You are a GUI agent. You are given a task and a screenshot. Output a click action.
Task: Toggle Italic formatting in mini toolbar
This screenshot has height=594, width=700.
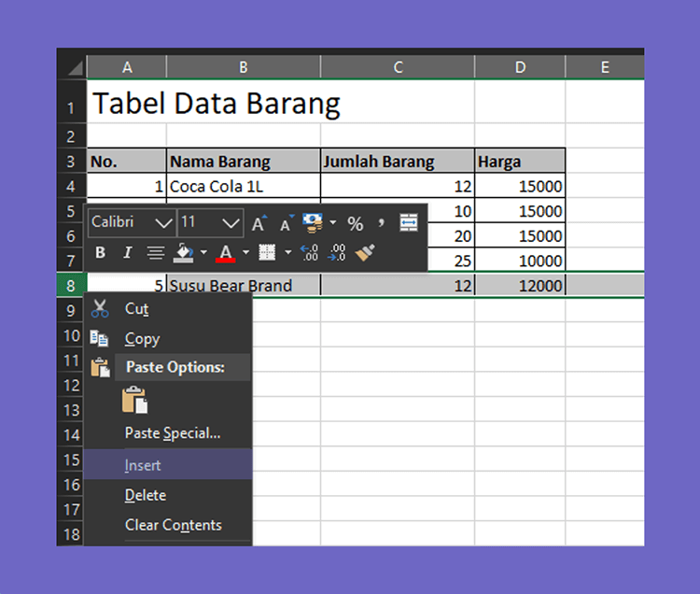pyautogui.click(x=128, y=252)
